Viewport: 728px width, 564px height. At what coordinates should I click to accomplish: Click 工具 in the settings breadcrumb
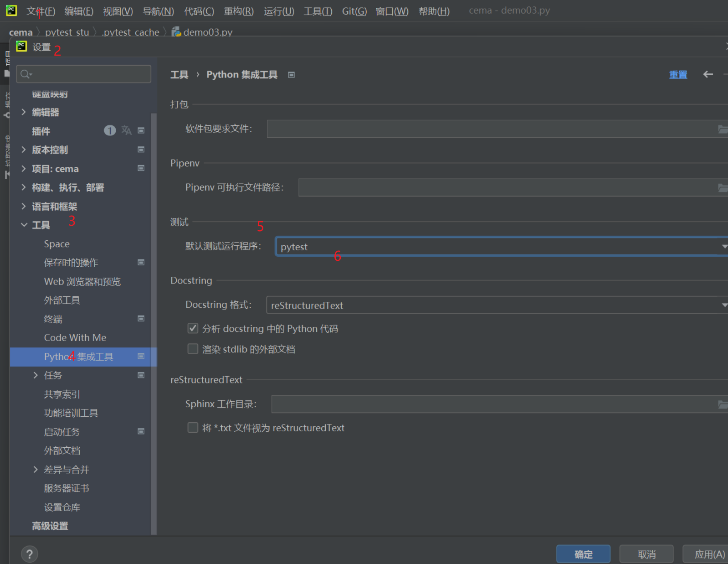click(x=179, y=74)
